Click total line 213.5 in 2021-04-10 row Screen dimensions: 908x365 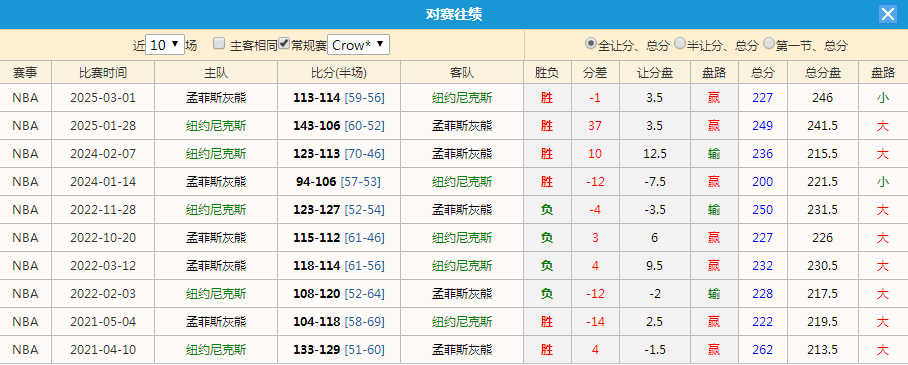[823, 349]
